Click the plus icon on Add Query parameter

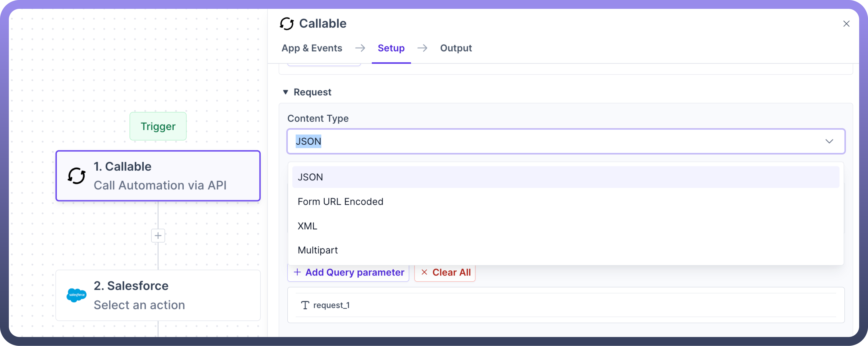[297, 272]
